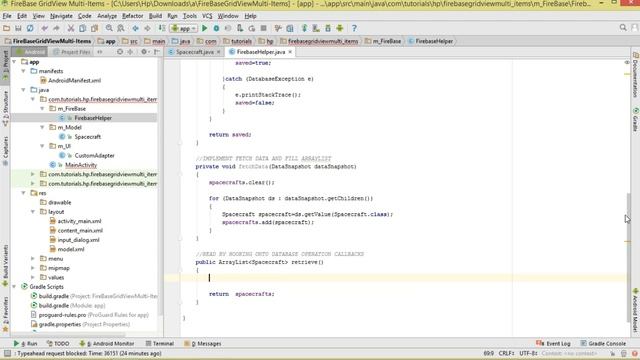This screenshot has width=640, height=360.
Task: Open the Messages tool window
Action: tap(202, 344)
